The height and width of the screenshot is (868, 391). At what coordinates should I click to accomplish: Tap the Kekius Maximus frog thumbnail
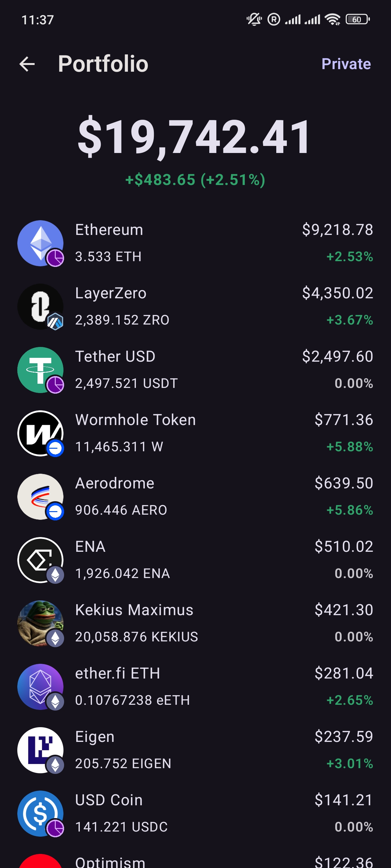(x=40, y=623)
